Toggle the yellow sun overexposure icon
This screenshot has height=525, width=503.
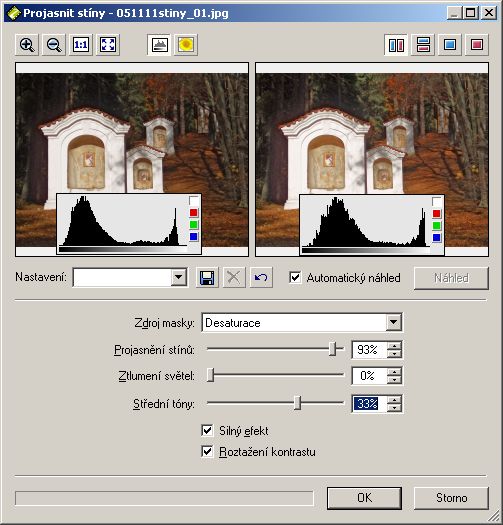(186, 45)
